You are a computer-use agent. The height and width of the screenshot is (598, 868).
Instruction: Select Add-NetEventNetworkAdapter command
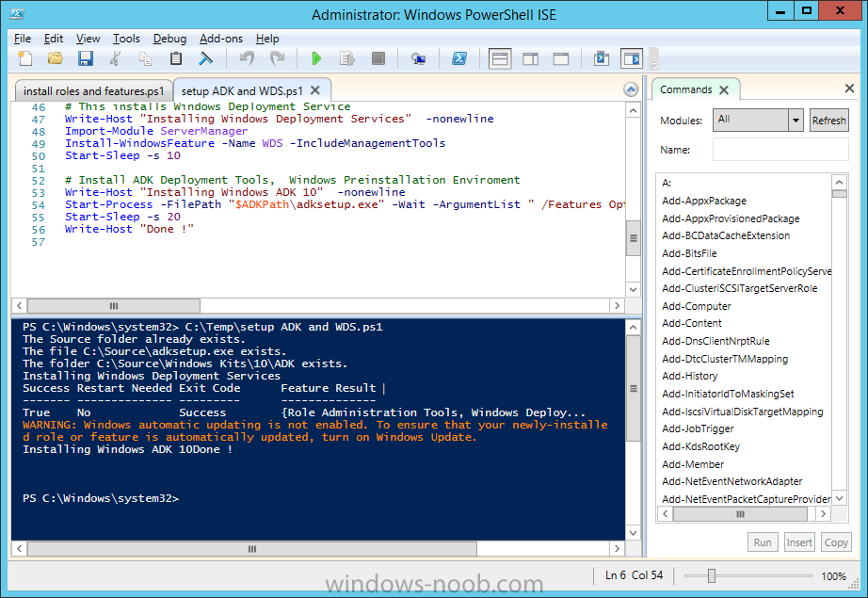point(731,481)
